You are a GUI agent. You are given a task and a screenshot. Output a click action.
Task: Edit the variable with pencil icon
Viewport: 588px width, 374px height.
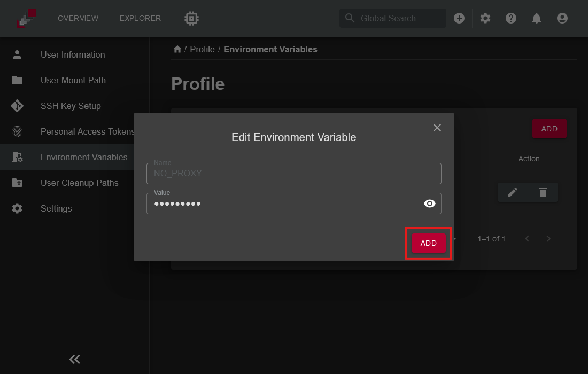513,193
